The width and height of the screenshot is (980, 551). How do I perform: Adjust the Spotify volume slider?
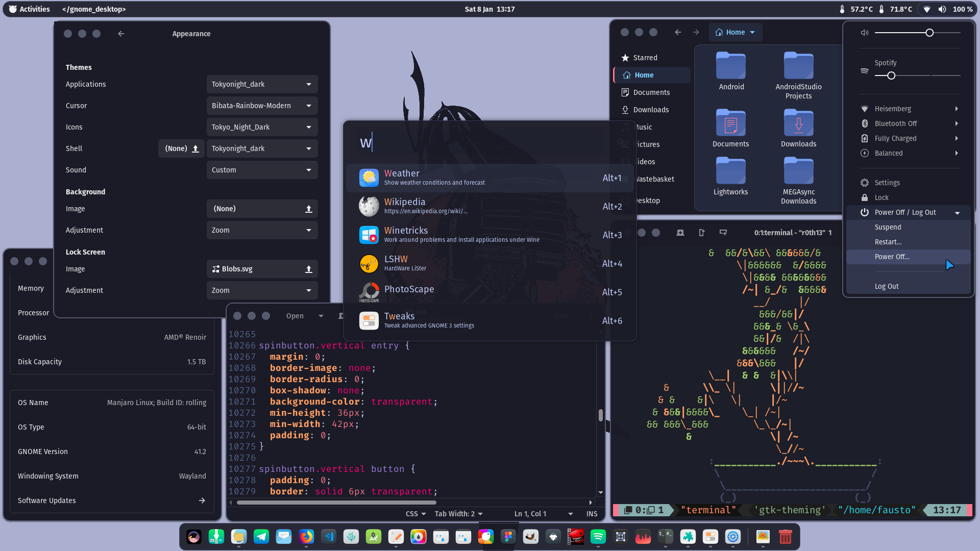(x=918, y=76)
